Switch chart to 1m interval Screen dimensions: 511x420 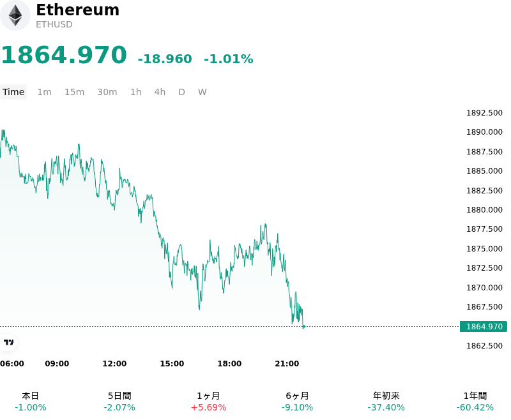coord(44,92)
